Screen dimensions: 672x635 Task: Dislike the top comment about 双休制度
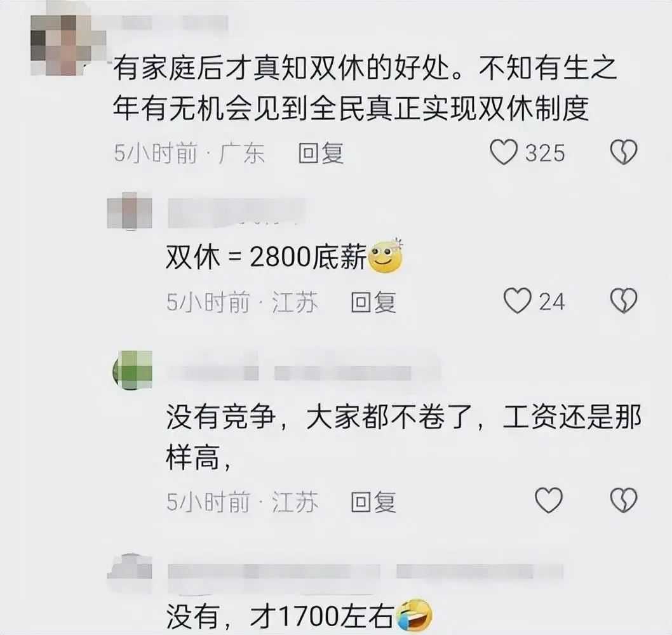pyautogui.click(x=624, y=152)
